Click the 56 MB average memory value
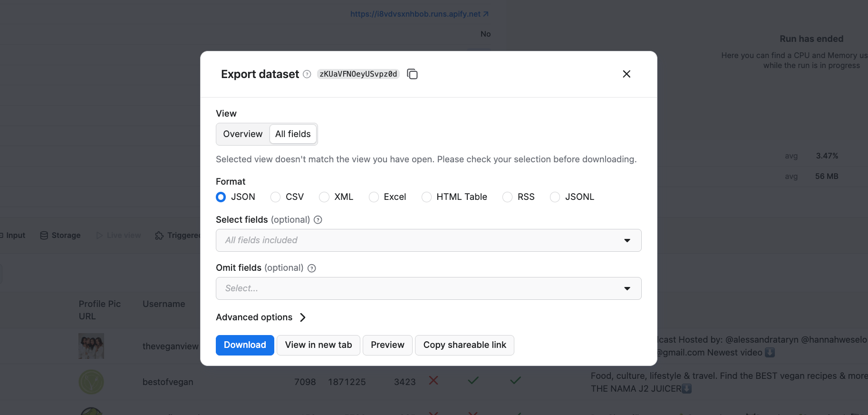The image size is (868, 415). point(827,177)
